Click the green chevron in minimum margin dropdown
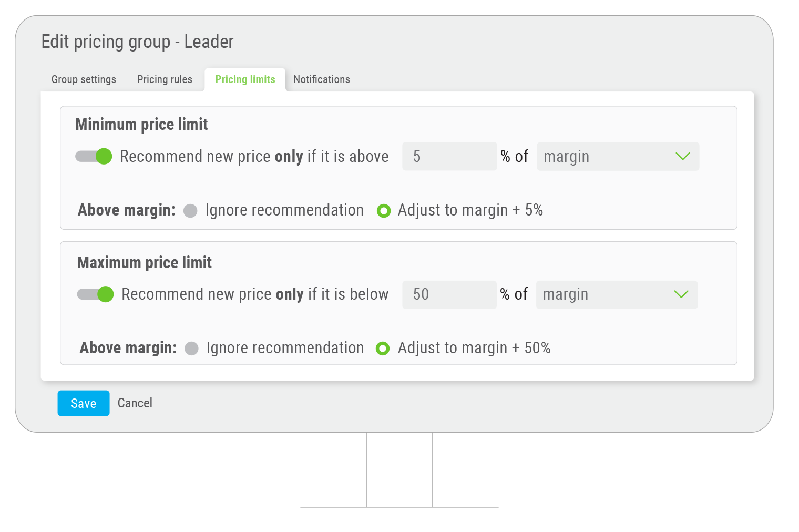Image resolution: width=799 pixels, height=532 pixels. pyautogui.click(x=682, y=156)
